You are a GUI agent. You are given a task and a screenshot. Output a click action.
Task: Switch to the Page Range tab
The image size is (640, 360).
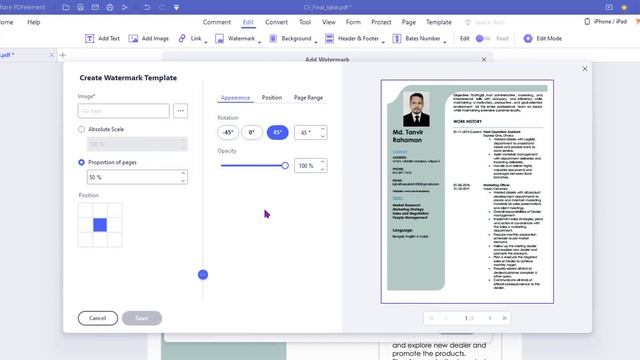(308, 98)
